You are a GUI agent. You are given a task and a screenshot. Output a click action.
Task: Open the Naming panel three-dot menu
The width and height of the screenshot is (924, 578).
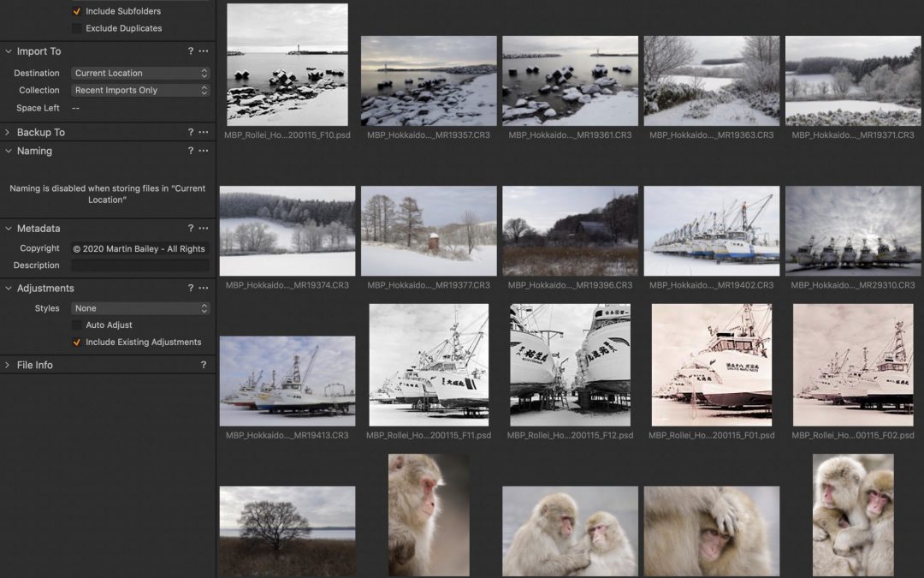pos(204,152)
